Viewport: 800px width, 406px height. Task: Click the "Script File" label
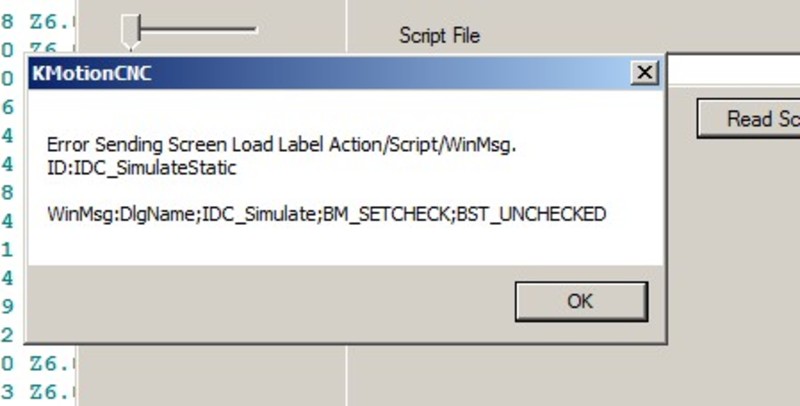[439, 36]
